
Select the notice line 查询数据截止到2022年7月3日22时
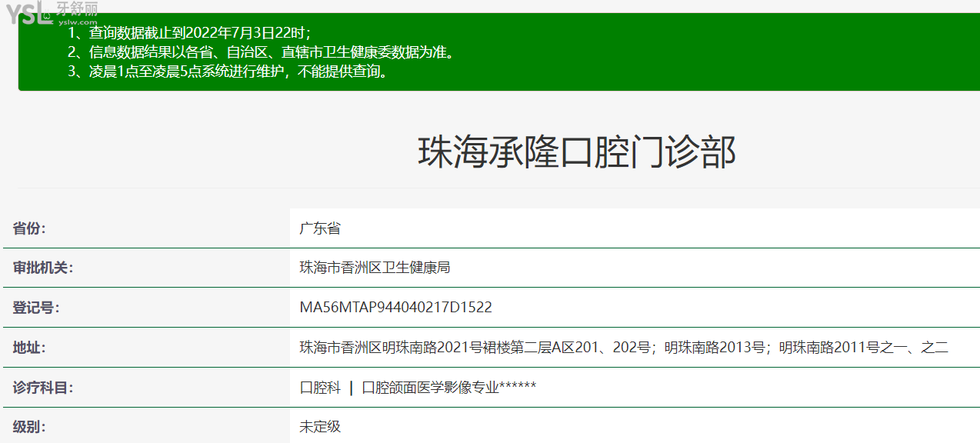click(x=189, y=33)
